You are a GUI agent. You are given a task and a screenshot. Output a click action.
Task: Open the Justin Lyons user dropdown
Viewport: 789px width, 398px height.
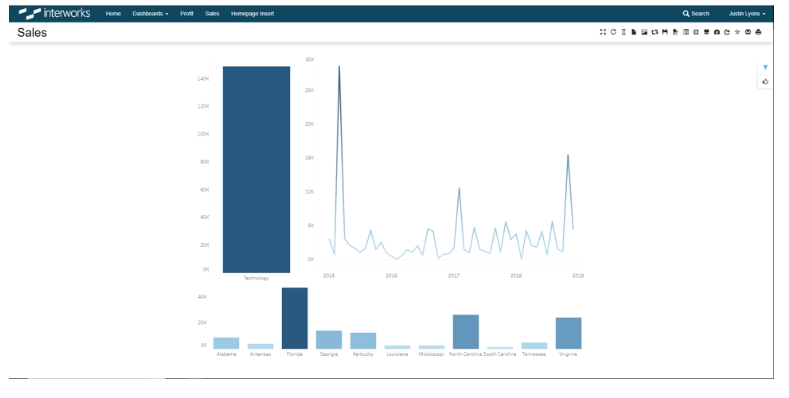tap(747, 14)
